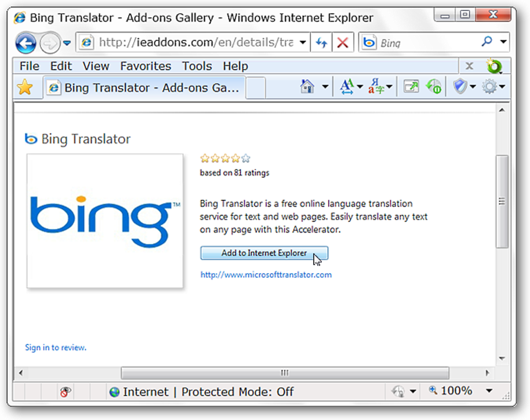Click the language translate toolbar icon
Screen dimensions: 530x420
[x=376, y=87]
